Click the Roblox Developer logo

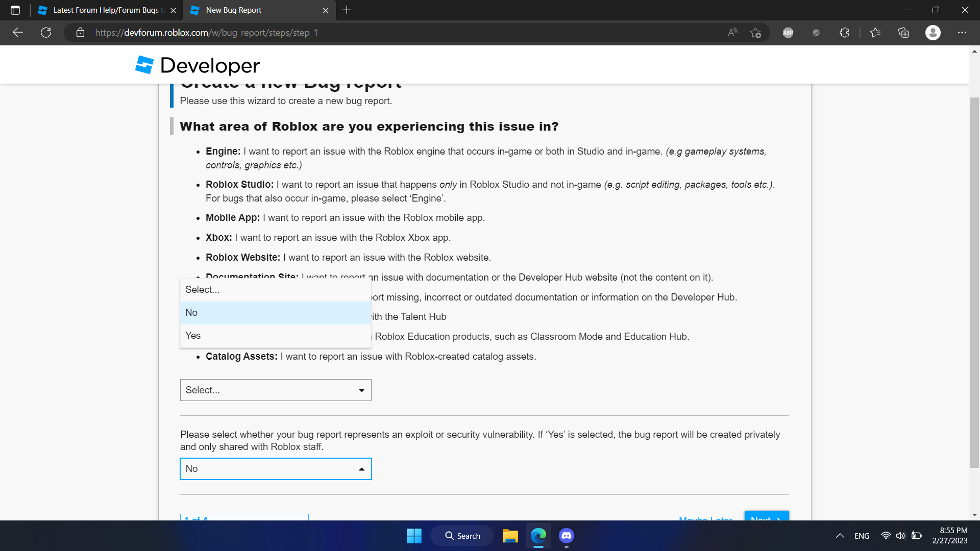click(198, 65)
